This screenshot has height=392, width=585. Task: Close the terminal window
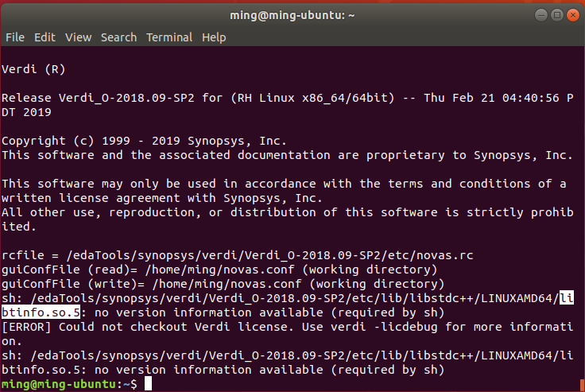[573, 15]
